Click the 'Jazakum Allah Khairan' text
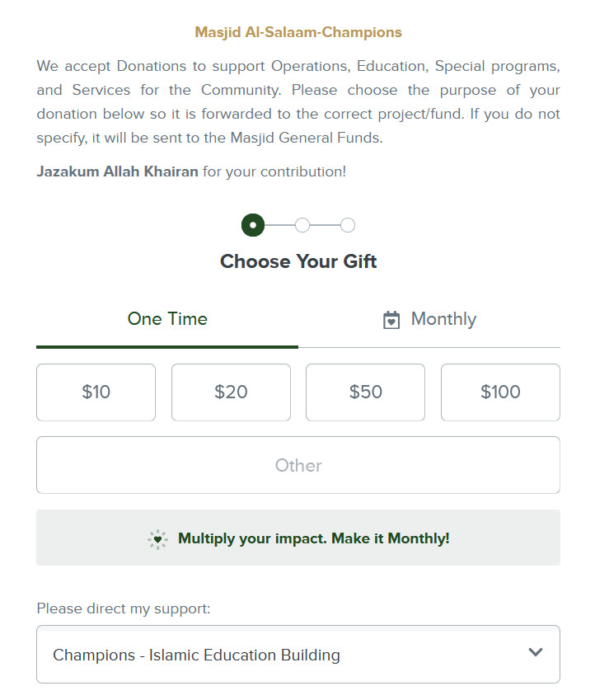The height and width of the screenshot is (700, 595). [x=115, y=171]
